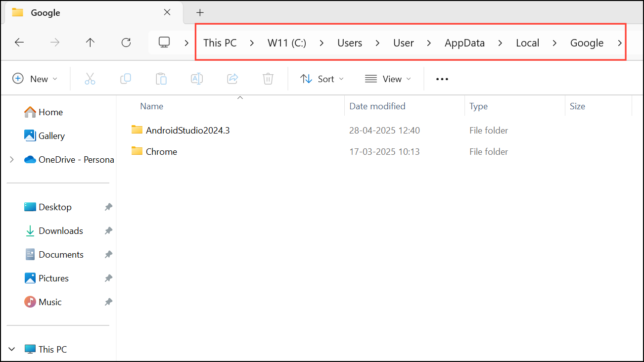Click the Paste icon in the toolbar
This screenshot has height=362, width=644.
[x=161, y=79]
